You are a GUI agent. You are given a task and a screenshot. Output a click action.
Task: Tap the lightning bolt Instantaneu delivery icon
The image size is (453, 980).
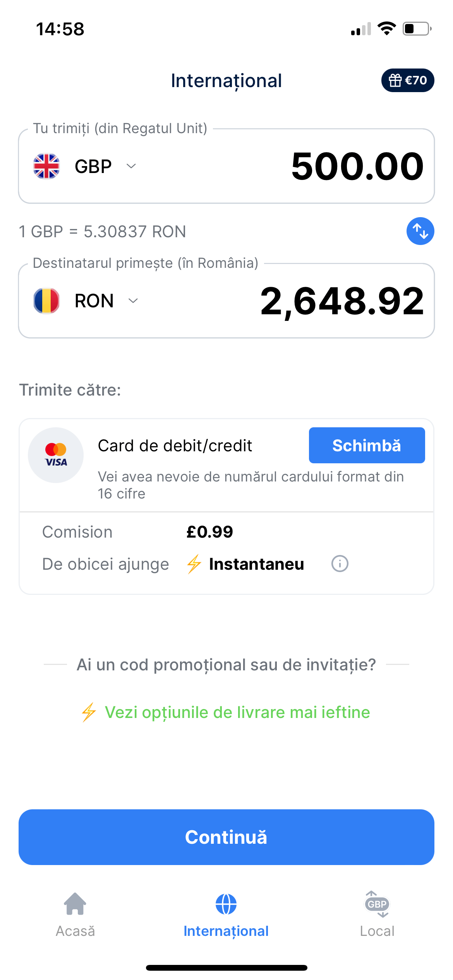[x=194, y=564]
